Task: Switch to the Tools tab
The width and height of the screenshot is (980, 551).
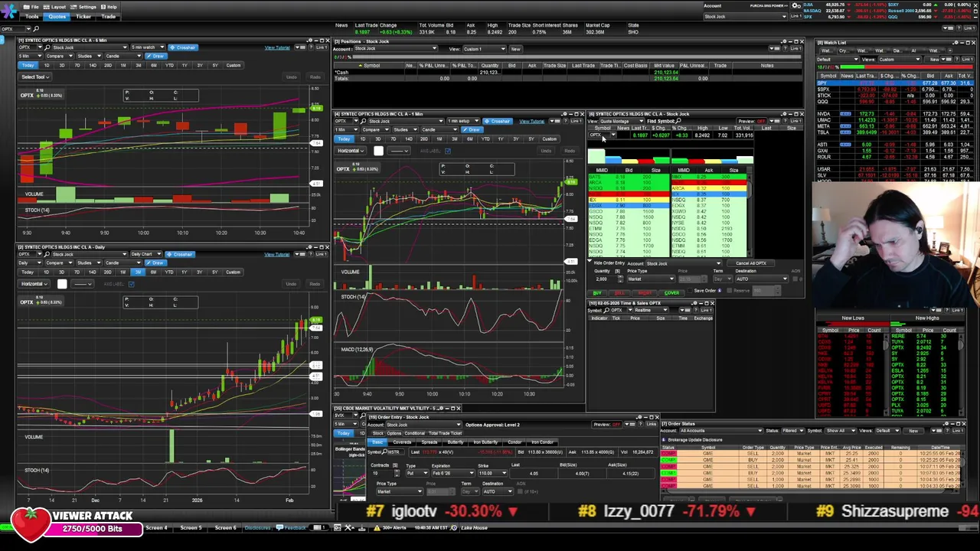Action: (x=32, y=16)
